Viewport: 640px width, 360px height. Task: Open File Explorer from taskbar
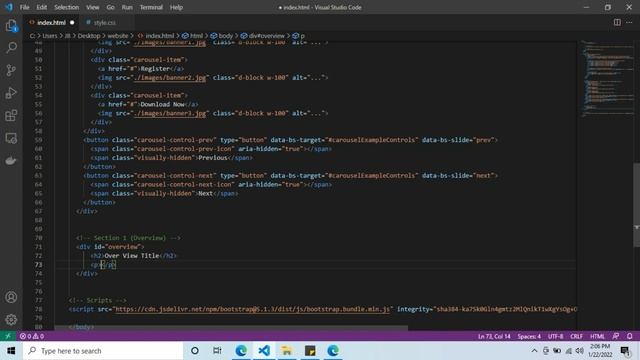point(287,351)
